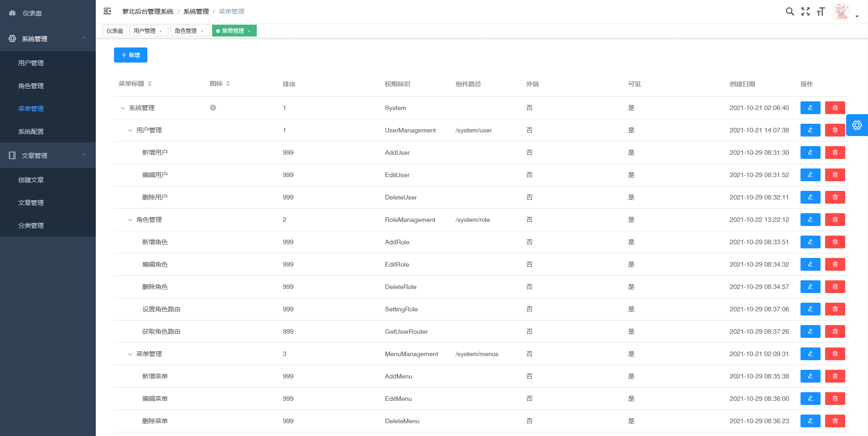Delete the 系统管理 row
The image size is (868, 436).
pyautogui.click(x=835, y=108)
